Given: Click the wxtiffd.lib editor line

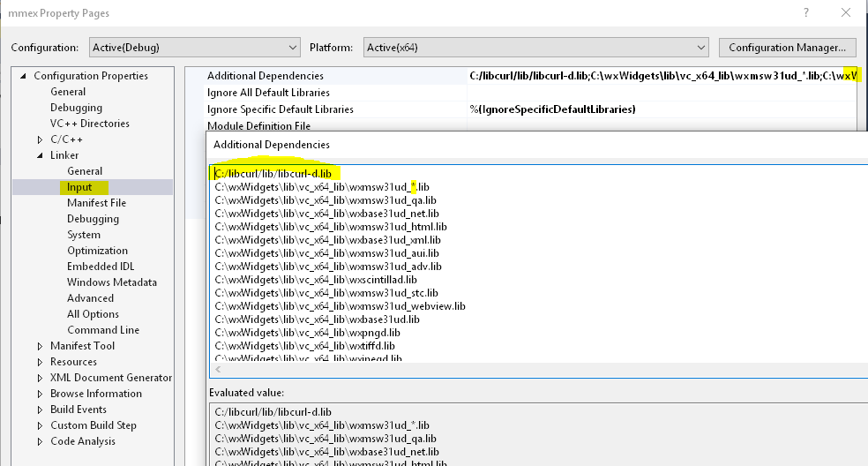Looking at the screenshot, I should (x=304, y=346).
